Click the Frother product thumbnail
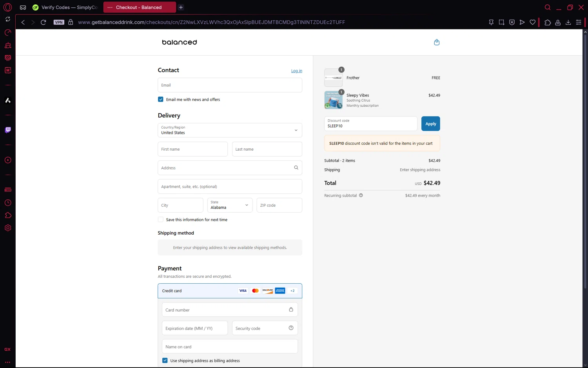The image size is (588, 368). click(334, 78)
